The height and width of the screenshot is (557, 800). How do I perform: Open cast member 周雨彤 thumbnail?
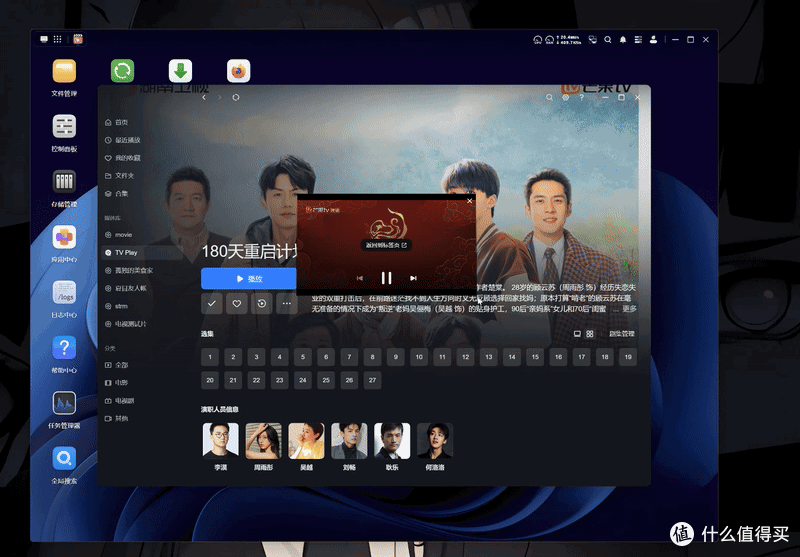click(x=263, y=441)
